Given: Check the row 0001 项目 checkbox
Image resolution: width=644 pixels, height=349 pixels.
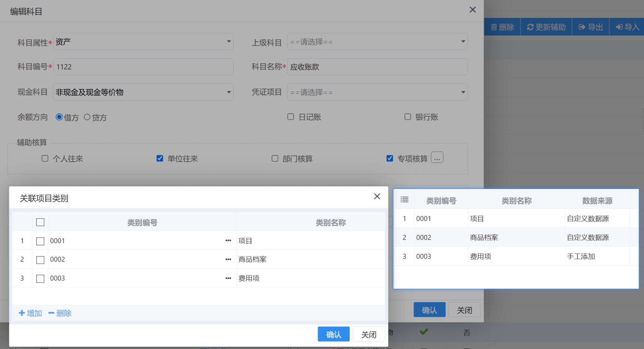Looking at the screenshot, I should click(40, 241).
